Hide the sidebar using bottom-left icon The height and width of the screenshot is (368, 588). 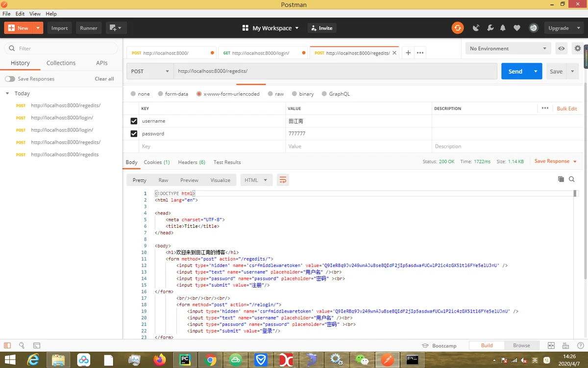7,345
